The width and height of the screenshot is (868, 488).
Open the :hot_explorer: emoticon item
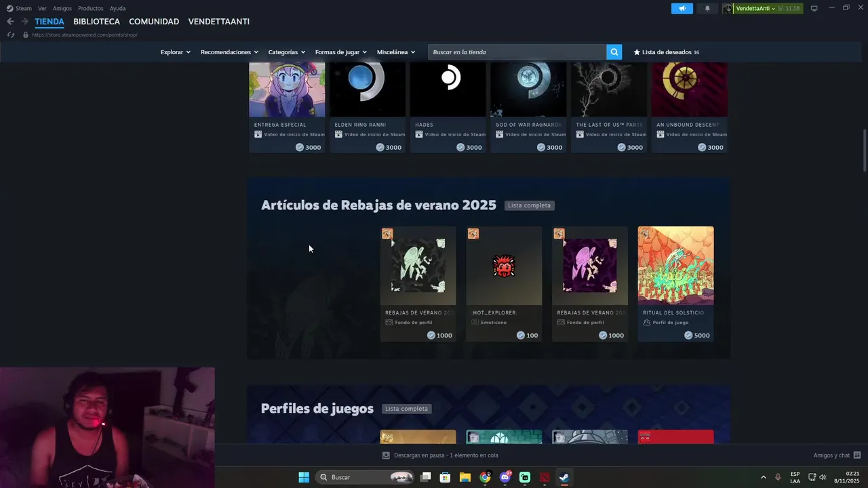504,284
